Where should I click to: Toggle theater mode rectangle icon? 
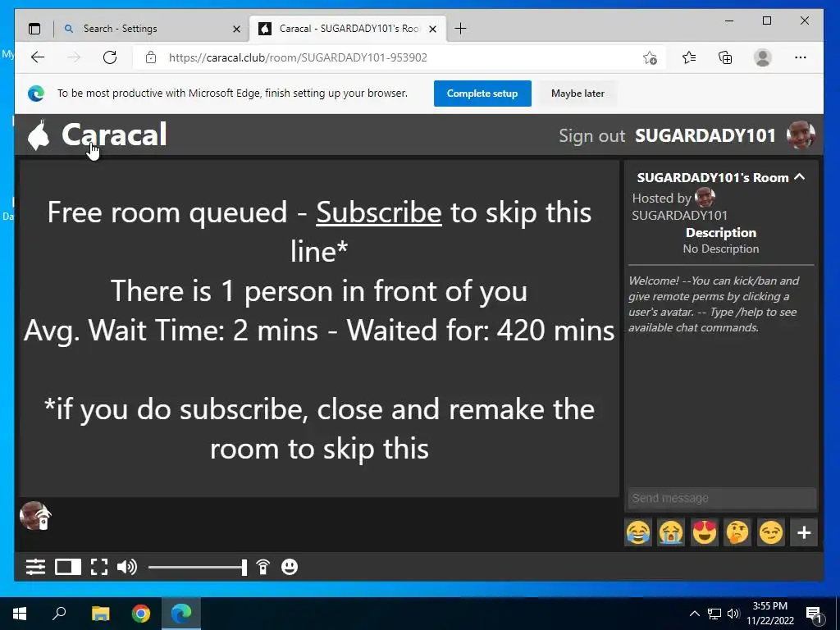(x=68, y=567)
